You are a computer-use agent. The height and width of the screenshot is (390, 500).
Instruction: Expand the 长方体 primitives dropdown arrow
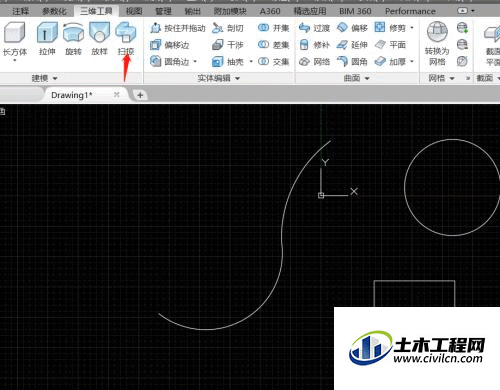click(x=15, y=60)
